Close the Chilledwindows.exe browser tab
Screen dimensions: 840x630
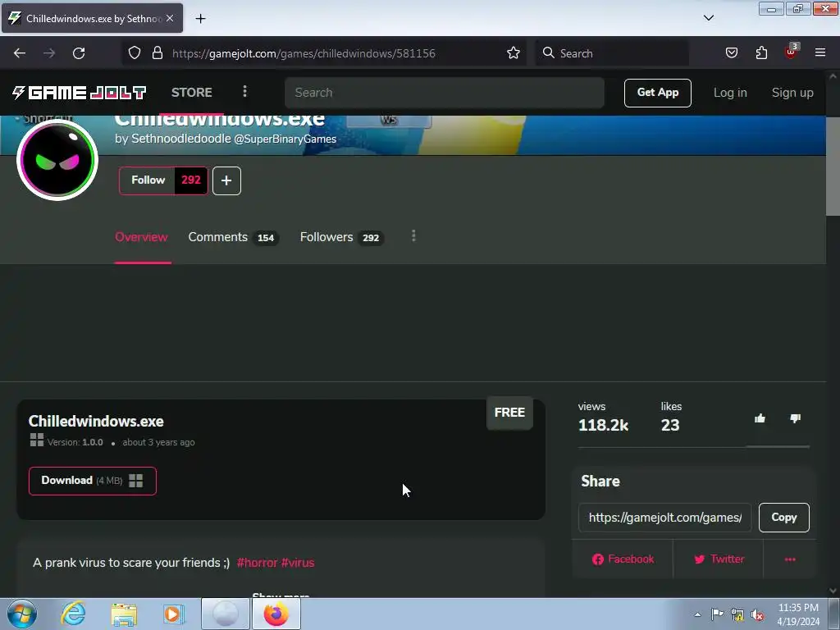click(170, 18)
